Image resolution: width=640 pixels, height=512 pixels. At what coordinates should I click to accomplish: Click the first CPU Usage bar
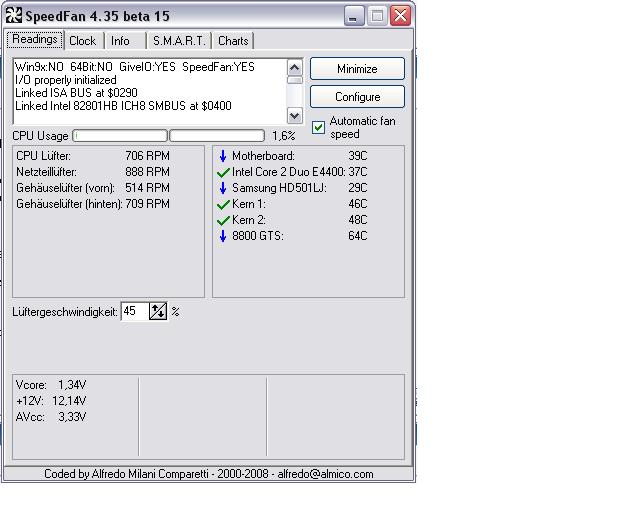120,136
